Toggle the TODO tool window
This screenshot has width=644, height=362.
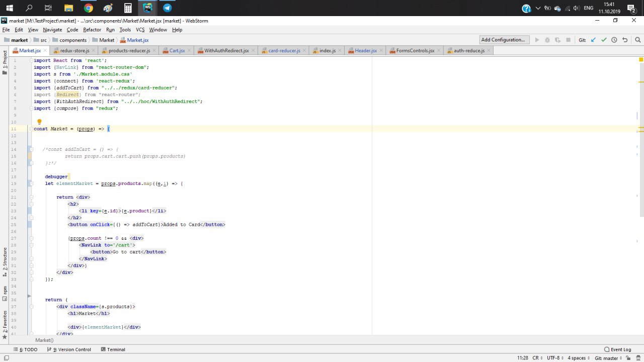pyautogui.click(x=26, y=349)
